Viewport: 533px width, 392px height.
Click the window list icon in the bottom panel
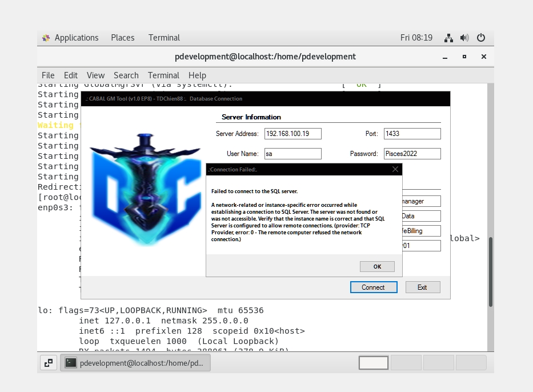tap(49, 363)
